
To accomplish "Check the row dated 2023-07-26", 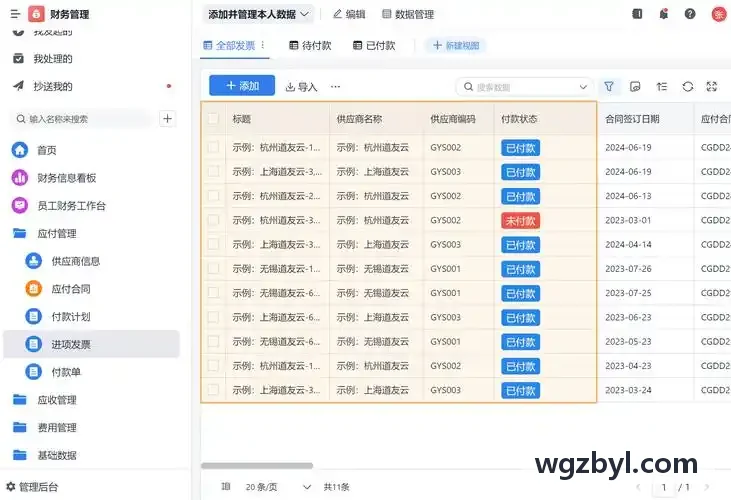I will [x=213, y=268].
